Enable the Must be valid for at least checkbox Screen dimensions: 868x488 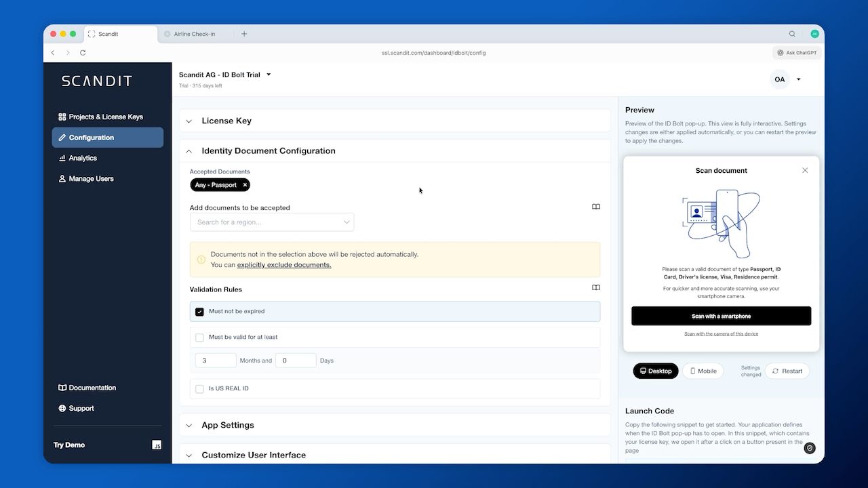point(199,338)
